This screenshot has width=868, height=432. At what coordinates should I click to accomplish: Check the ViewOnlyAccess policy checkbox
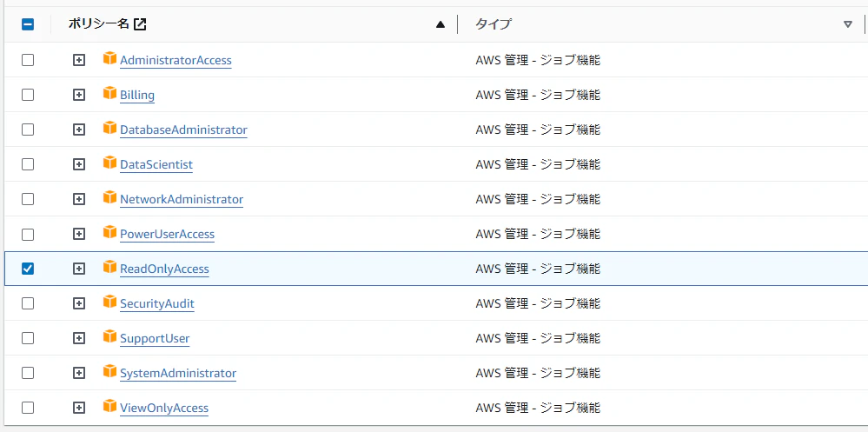28,408
